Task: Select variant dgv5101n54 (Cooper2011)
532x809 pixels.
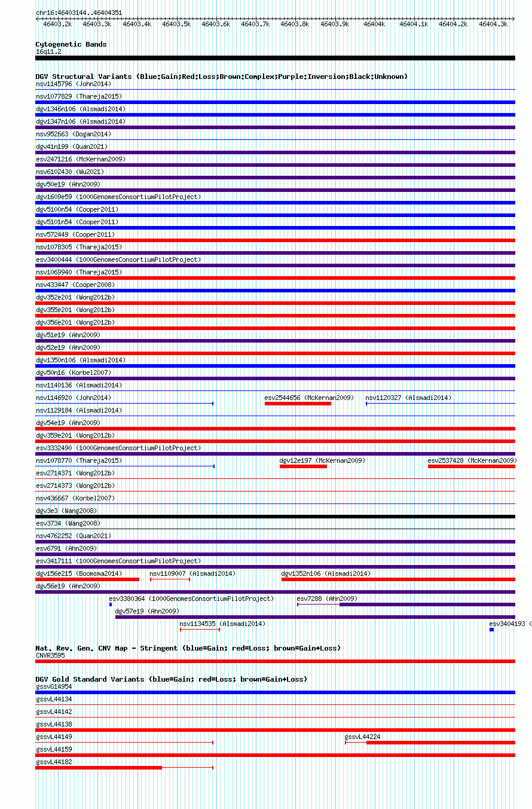Action: point(275,228)
